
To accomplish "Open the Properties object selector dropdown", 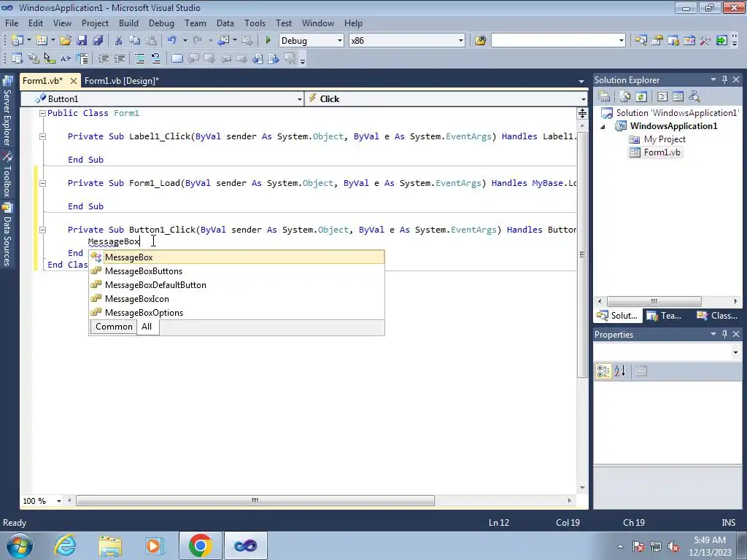I will (x=735, y=352).
